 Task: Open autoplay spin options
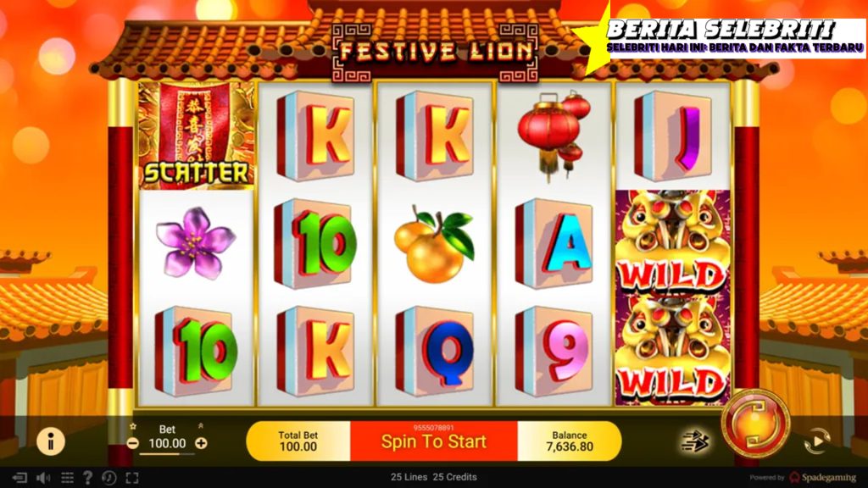(x=817, y=441)
